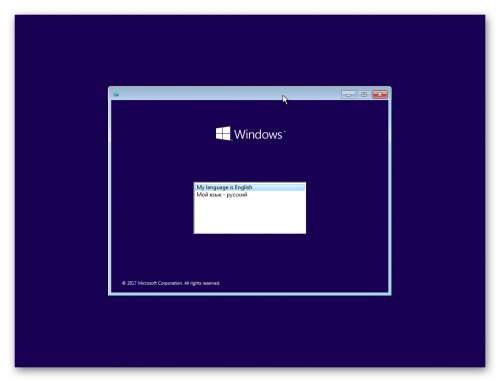500x382 pixels.
Task: Maximize the Windows setup dialog
Action: [364, 95]
